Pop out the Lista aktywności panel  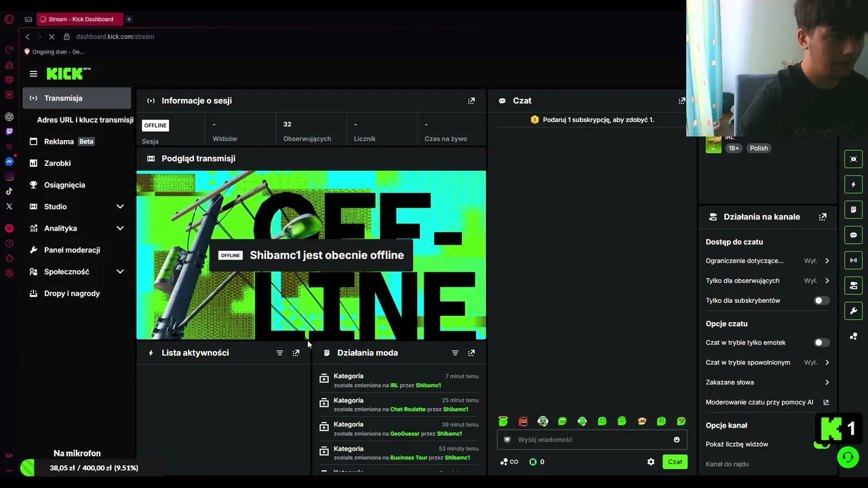296,353
